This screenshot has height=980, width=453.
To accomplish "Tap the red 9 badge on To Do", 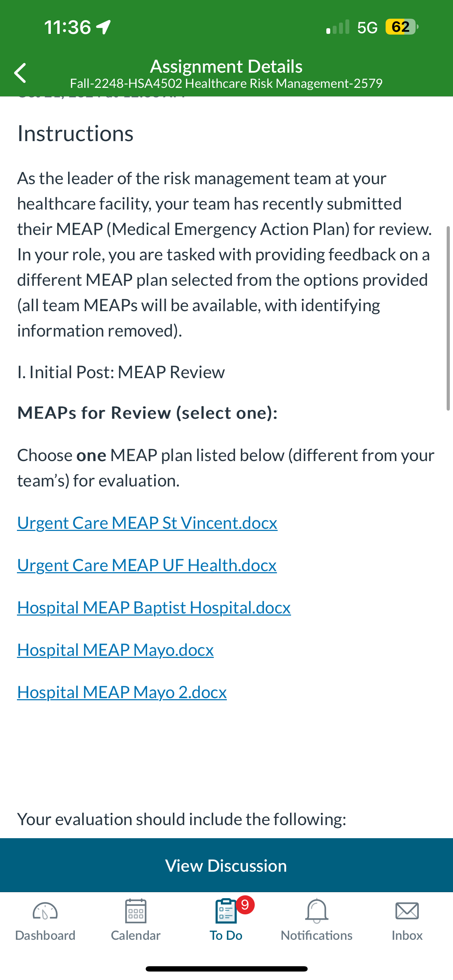I will point(245,905).
